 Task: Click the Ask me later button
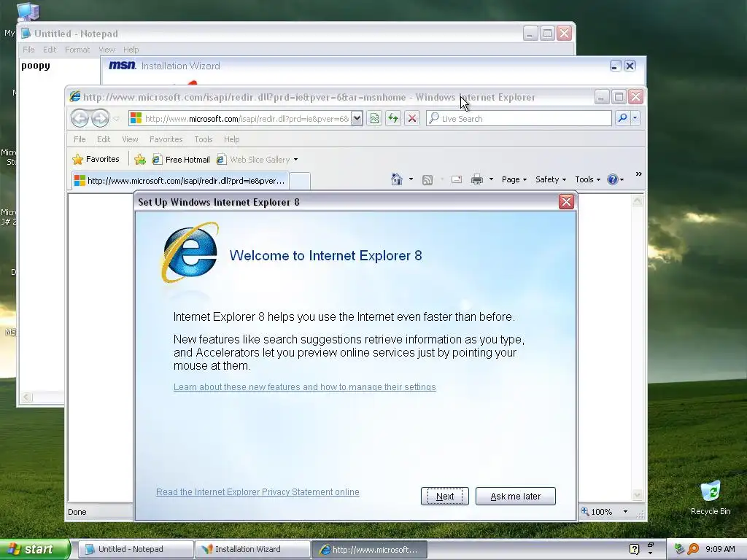pyautogui.click(x=516, y=496)
